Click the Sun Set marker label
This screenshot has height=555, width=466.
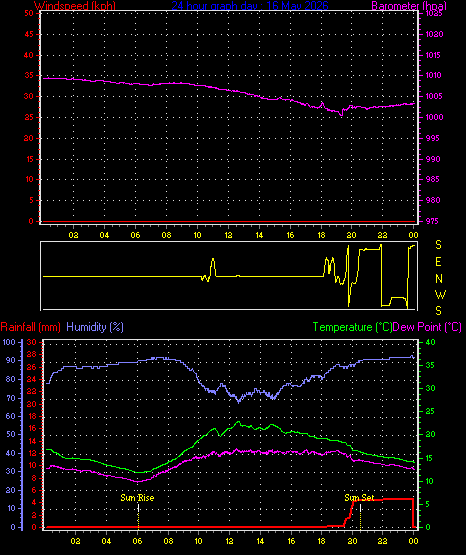pos(359,498)
